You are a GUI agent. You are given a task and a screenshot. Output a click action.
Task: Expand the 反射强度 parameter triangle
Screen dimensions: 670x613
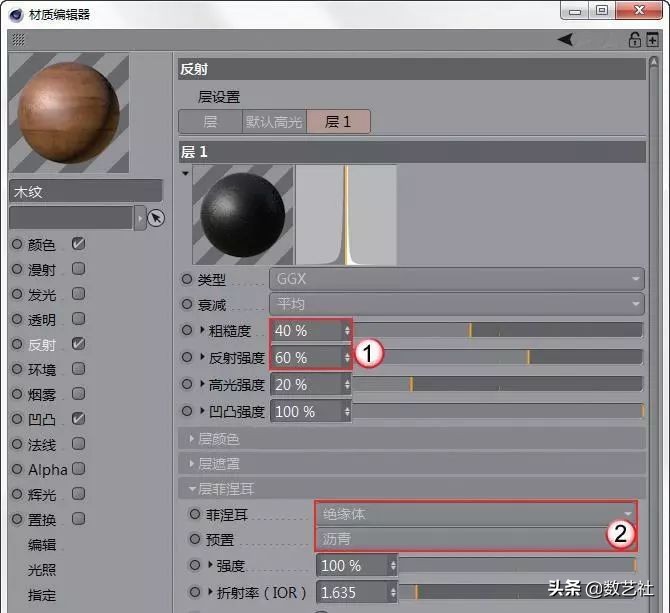coord(202,357)
